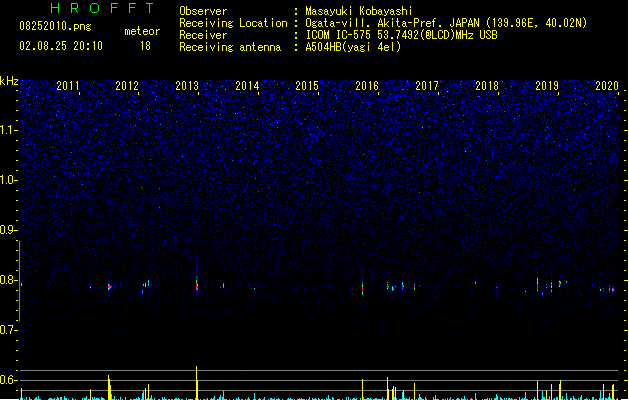Viewport: 629px width, 400px height.
Task: Click the 2016 time marker
Action: [367, 86]
